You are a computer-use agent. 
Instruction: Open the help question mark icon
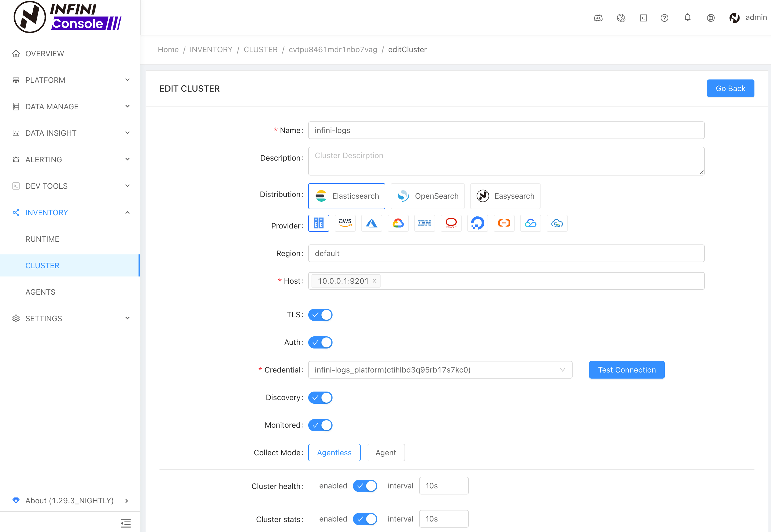click(664, 18)
